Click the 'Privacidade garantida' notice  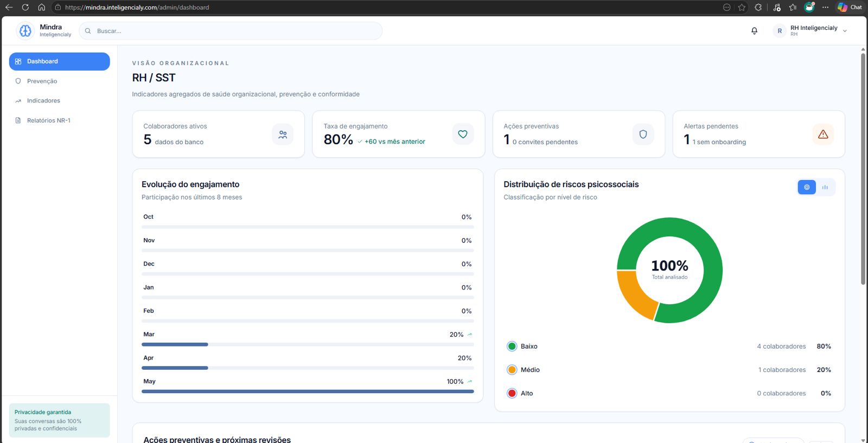60,420
